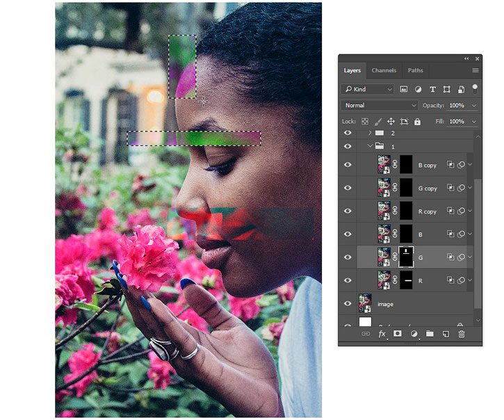Select the G layer mask thumbnail

click(x=406, y=257)
